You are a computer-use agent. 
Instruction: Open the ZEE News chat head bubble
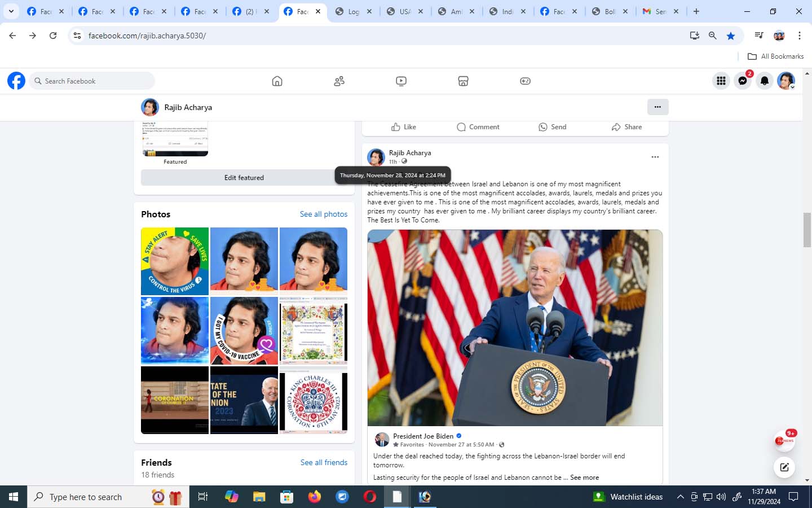point(784,441)
